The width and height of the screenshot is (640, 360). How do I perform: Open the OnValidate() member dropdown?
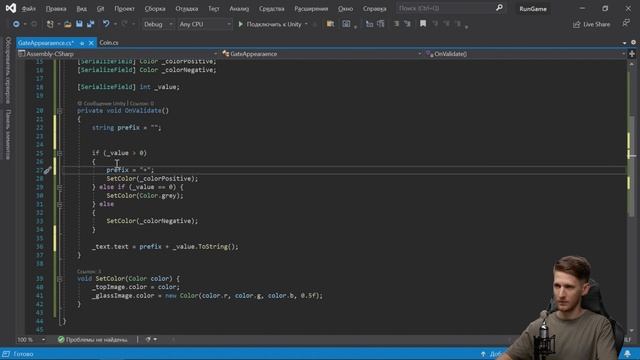click(x=525, y=54)
